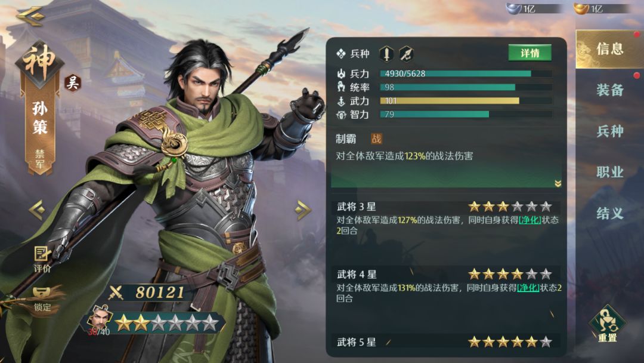Click the gold ingot currency icon

[581, 8]
